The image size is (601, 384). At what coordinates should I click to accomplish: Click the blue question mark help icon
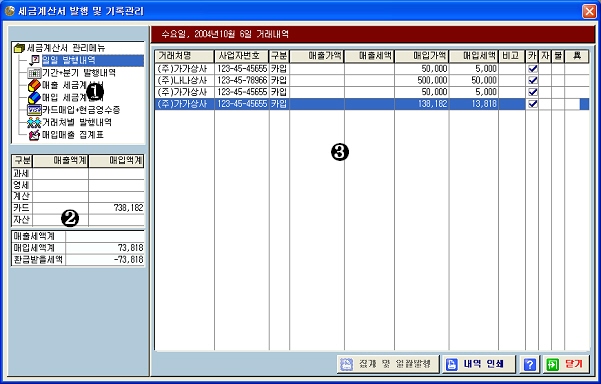click(x=529, y=364)
